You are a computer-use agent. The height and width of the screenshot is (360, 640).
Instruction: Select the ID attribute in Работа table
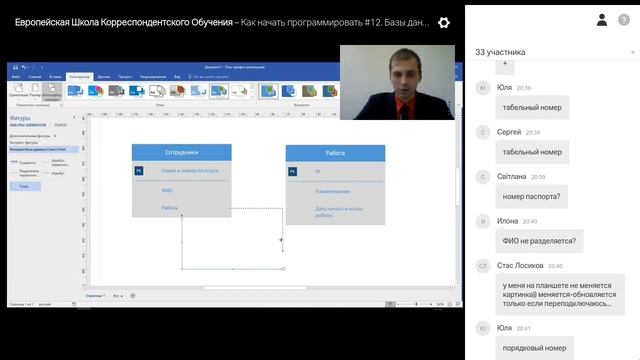[x=318, y=172]
